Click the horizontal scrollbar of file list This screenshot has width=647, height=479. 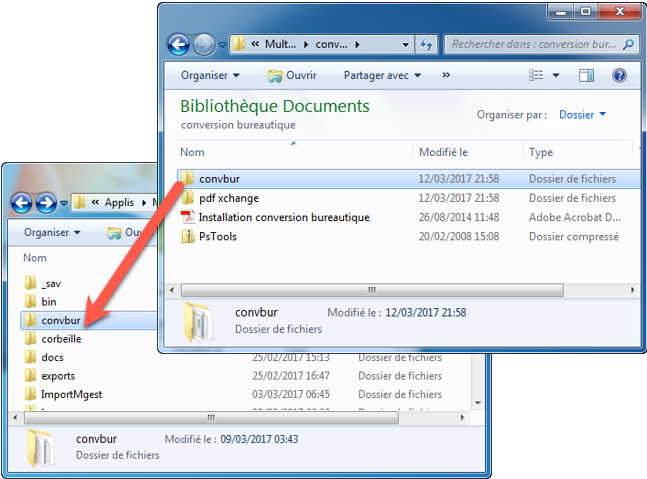400,291
